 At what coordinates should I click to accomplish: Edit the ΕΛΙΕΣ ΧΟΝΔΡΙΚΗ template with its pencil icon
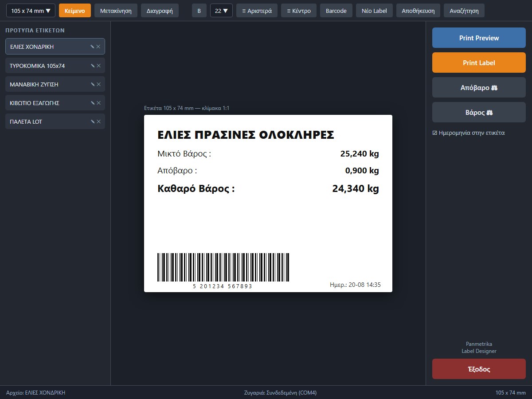coord(93,47)
